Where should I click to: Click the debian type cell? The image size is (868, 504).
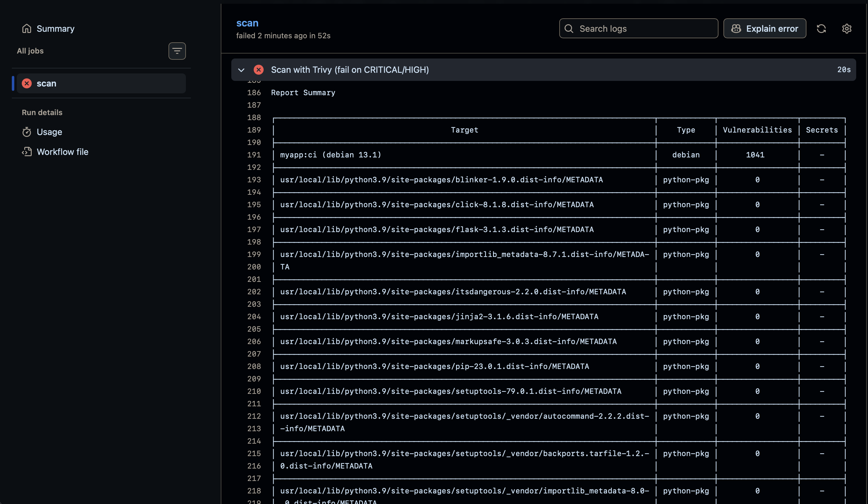(x=686, y=155)
